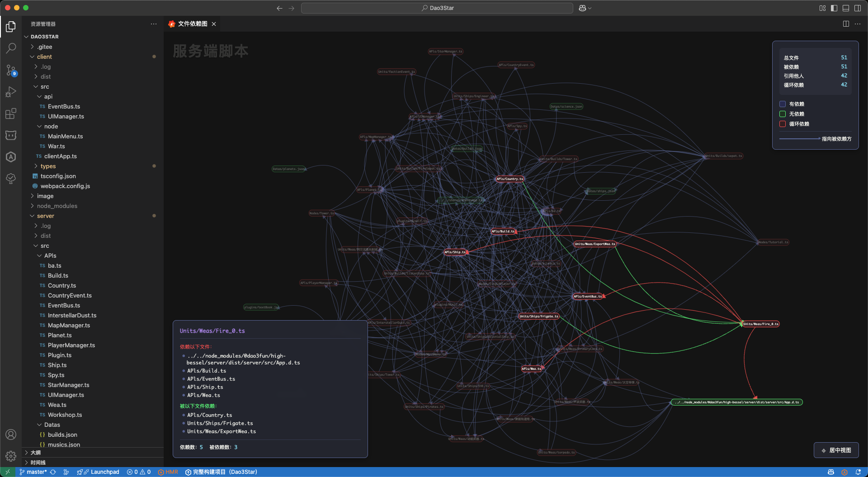Open Country.ts in the explorer
Image resolution: width=868 pixels, height=477 pixels.
62,286
